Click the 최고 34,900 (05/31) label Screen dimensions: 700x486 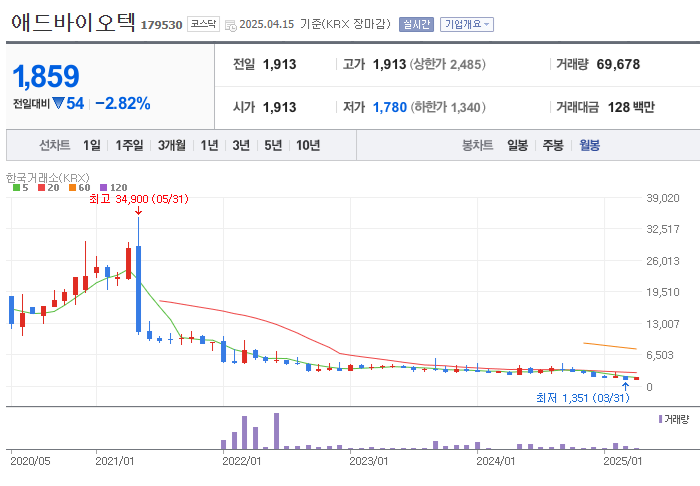point(139,199)
